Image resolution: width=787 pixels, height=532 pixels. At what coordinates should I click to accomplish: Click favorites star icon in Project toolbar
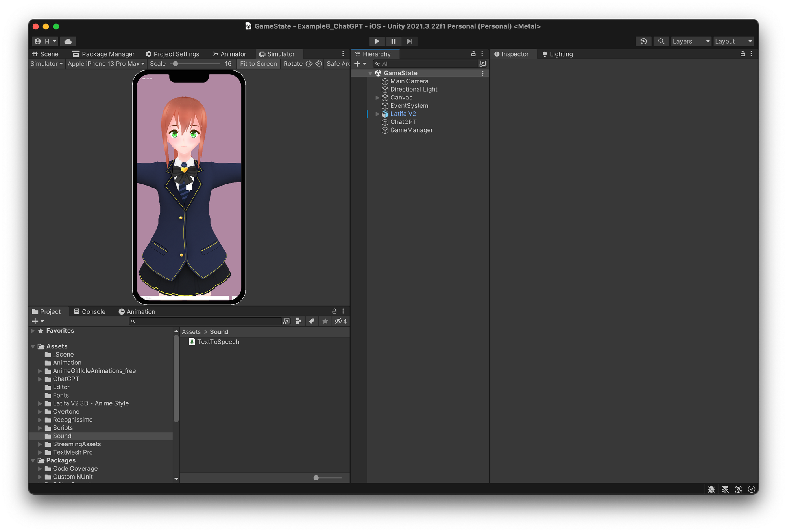tap(325, 321)
